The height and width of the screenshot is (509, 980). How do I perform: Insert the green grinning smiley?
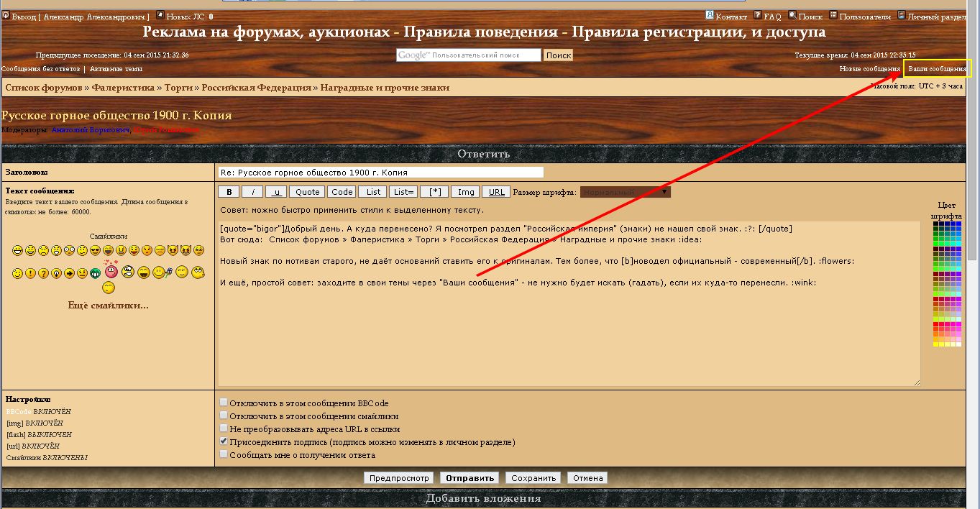pos(95,273)
